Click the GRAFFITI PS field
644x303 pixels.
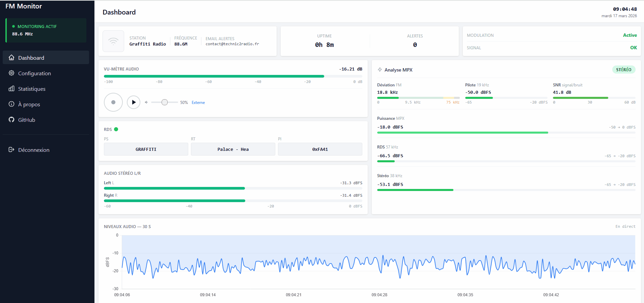point(146,149)
